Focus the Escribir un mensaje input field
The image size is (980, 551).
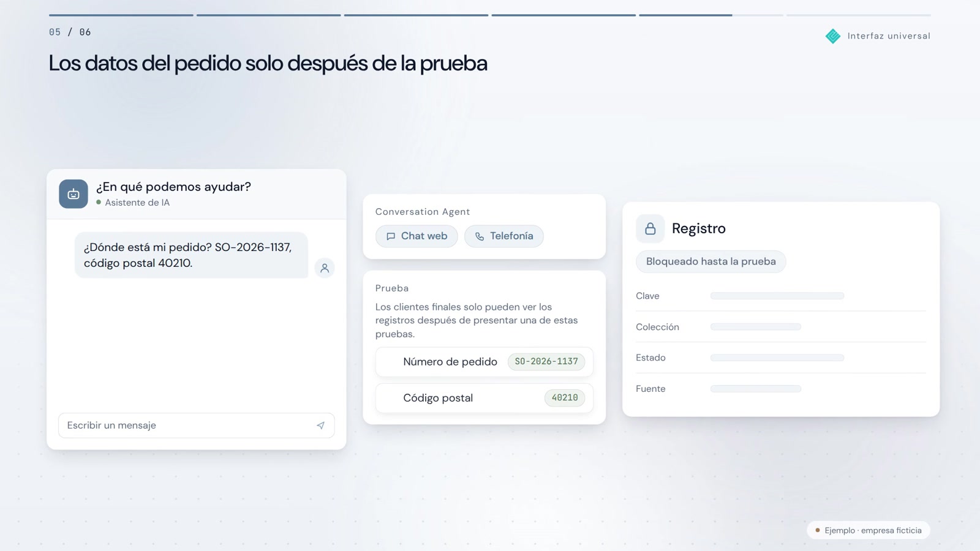(x=197, y=425)
